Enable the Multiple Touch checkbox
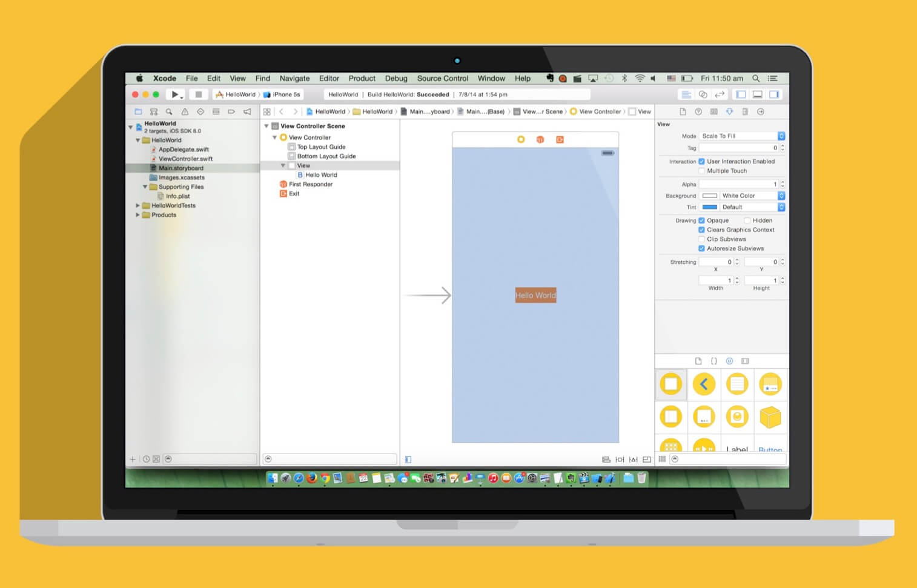The width and height of the screenshot is (917, 588). [x=701, y=171]
